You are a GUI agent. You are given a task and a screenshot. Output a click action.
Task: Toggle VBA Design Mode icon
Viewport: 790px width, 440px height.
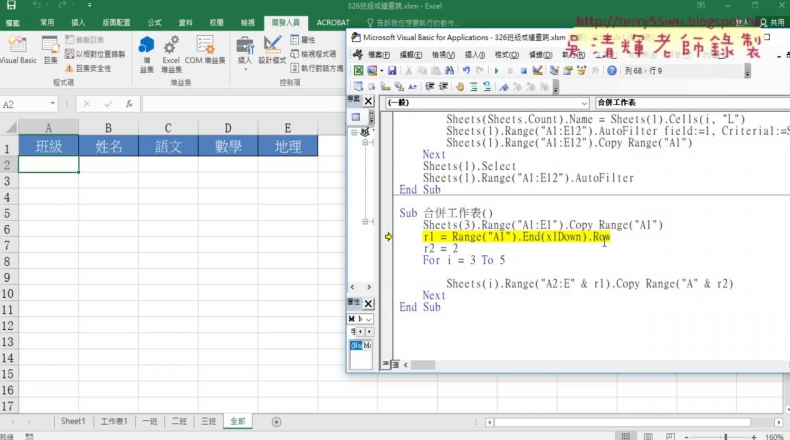(x=538, y=71)
